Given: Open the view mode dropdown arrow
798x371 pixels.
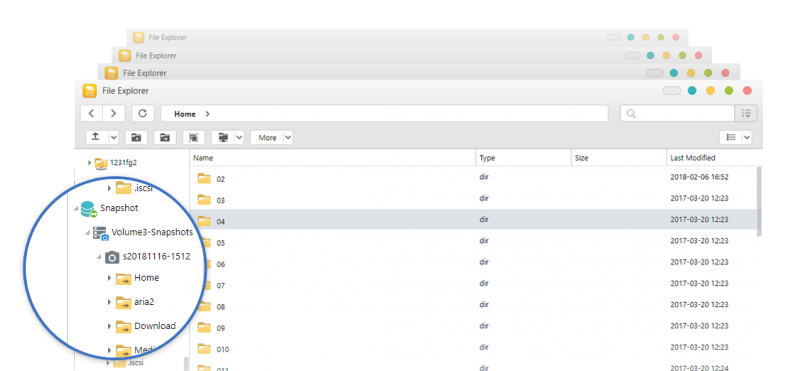Looking at the screenshot, I should (747, 137).
